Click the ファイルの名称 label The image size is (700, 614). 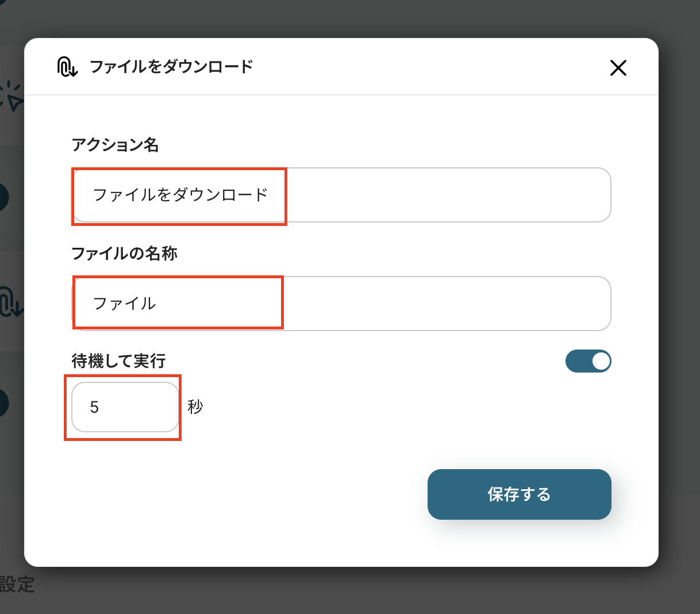click(124, 254)
